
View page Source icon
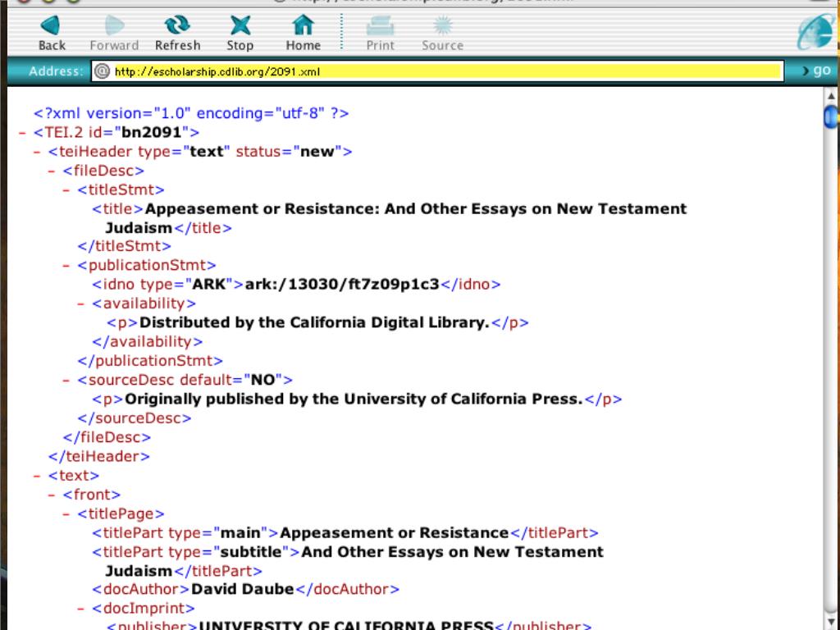(x=442, y=25)
